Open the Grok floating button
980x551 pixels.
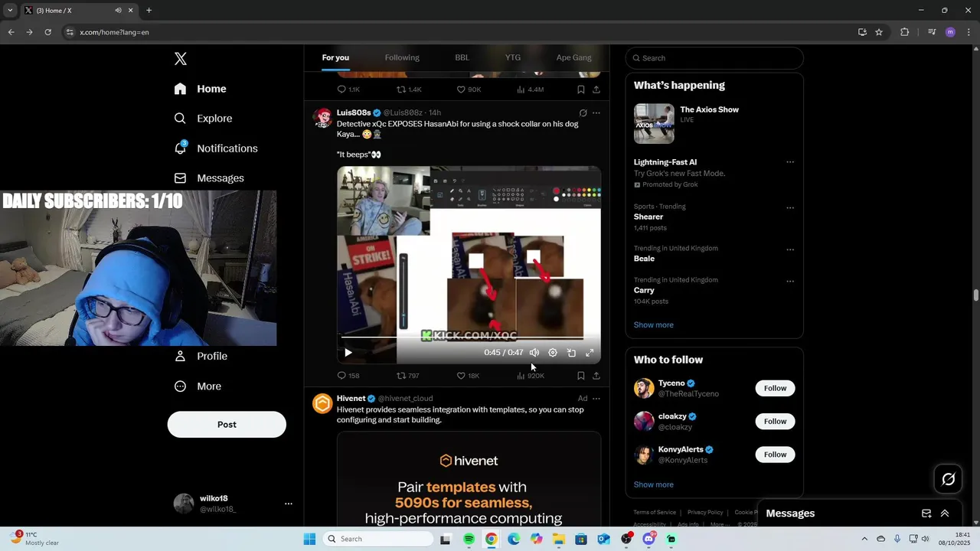(949, 479)
